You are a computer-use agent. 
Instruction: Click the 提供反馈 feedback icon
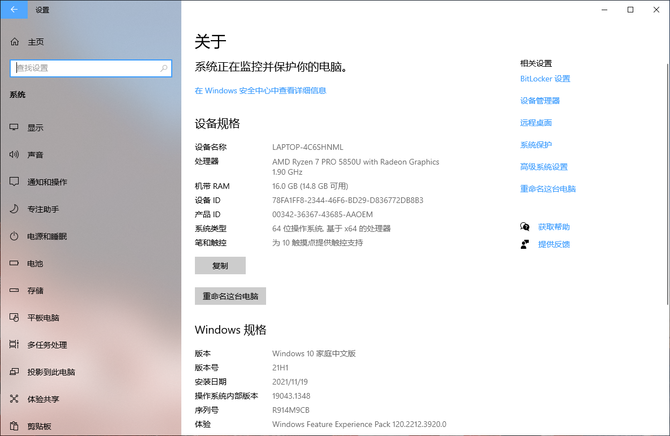525,244
